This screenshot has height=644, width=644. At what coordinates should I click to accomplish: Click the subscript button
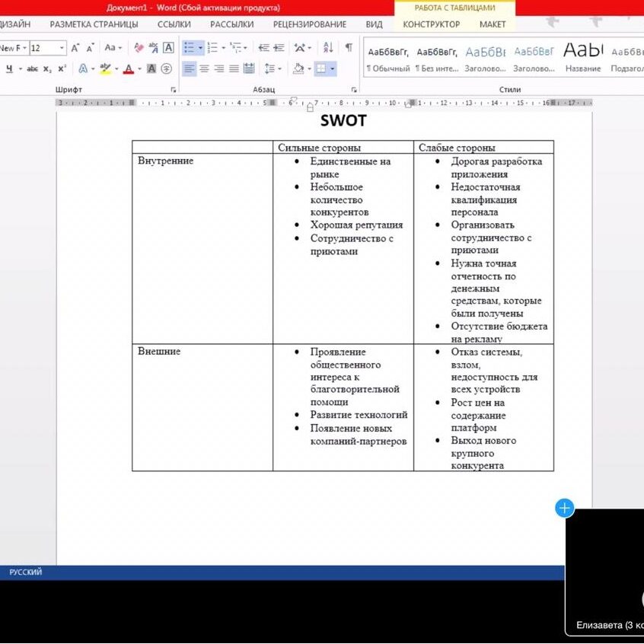tap(47, 69)
